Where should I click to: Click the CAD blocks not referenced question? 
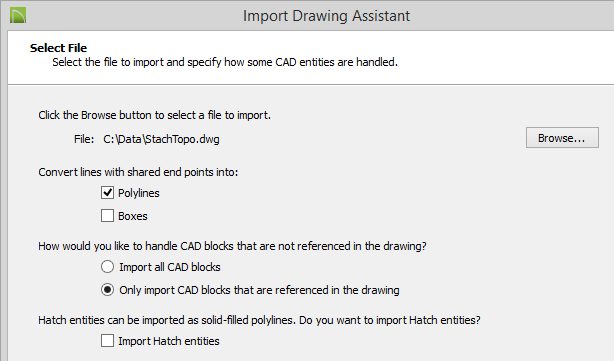232,246
